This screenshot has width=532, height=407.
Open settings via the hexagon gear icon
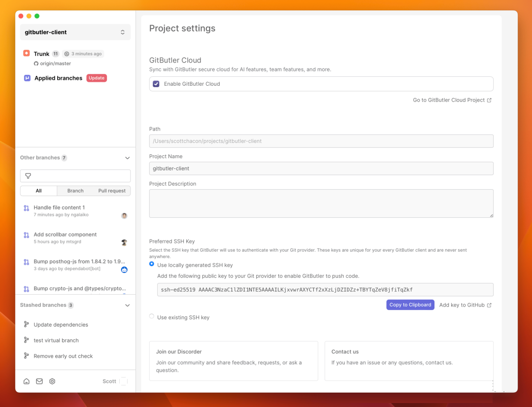(52, 381)
